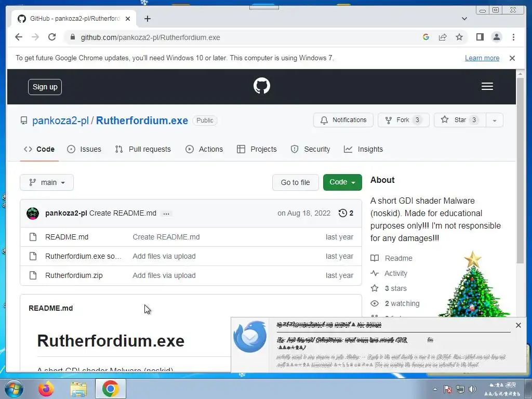The width and height of the screenshot is (532, 399).
Task: Expand commit details ellipsis
Action: [x=166, y=214]
